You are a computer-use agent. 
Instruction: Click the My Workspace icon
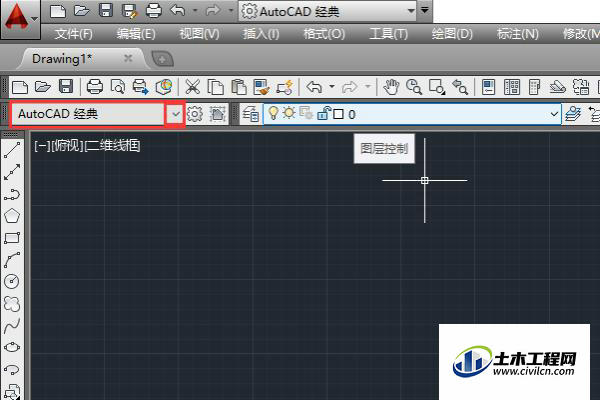(x=218, y=114)
